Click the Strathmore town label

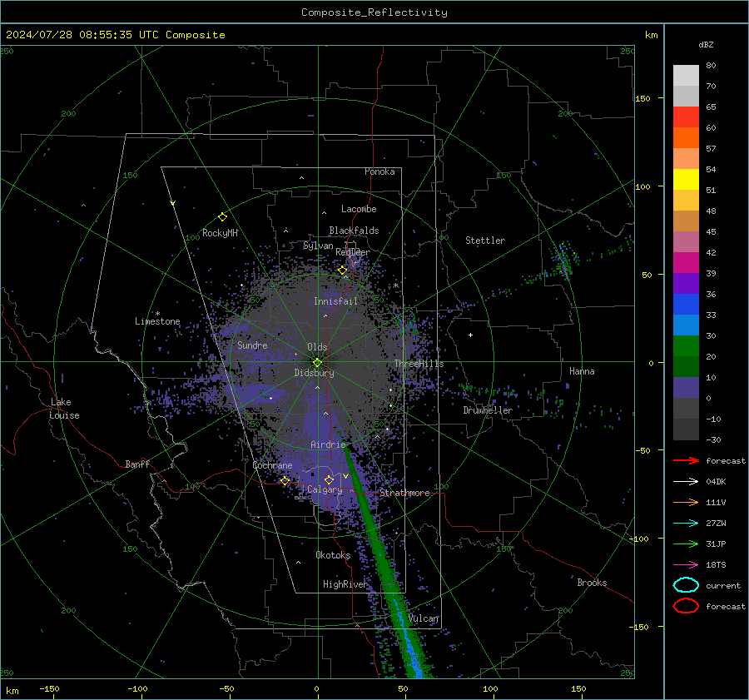(404, 493)
